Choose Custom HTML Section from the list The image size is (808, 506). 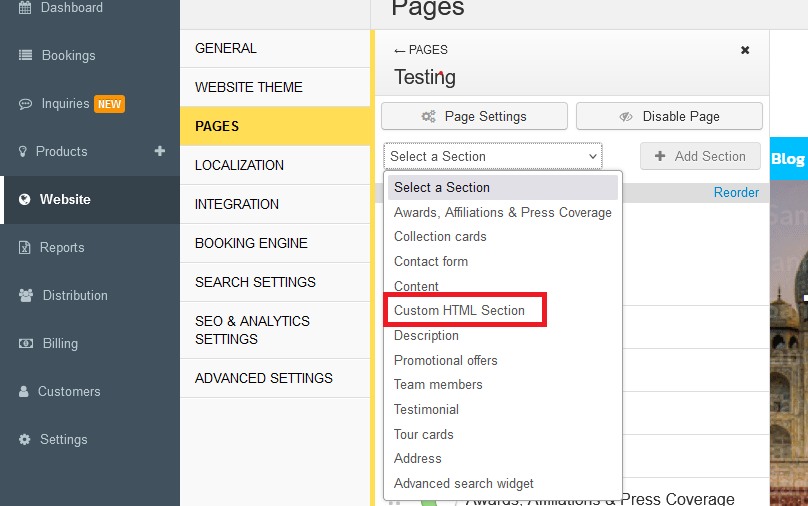459,311
